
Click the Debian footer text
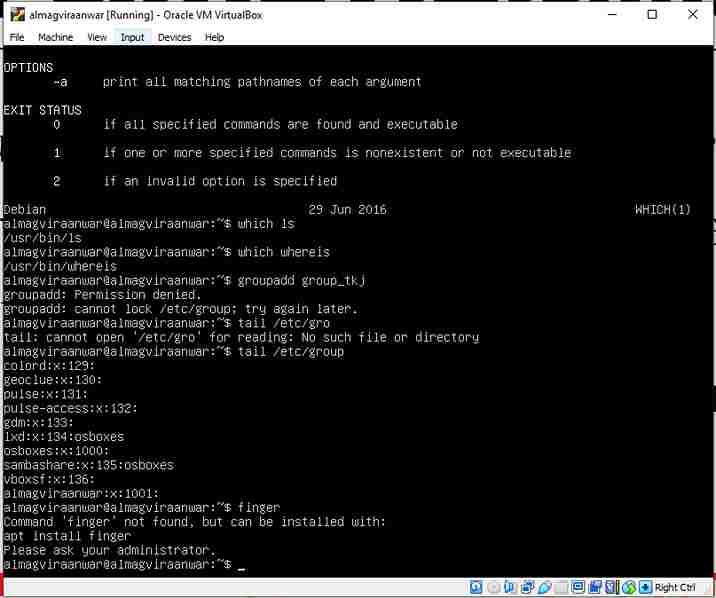point(25,210)
